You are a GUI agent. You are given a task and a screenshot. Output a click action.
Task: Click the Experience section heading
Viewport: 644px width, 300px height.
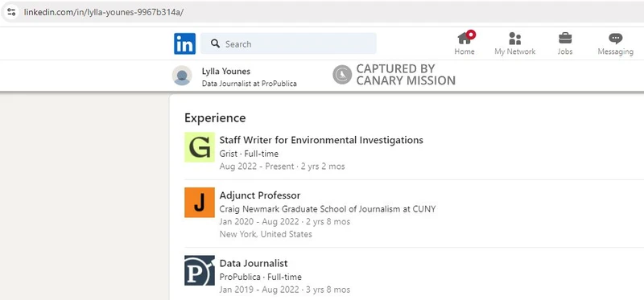click(x=215, y=118)
